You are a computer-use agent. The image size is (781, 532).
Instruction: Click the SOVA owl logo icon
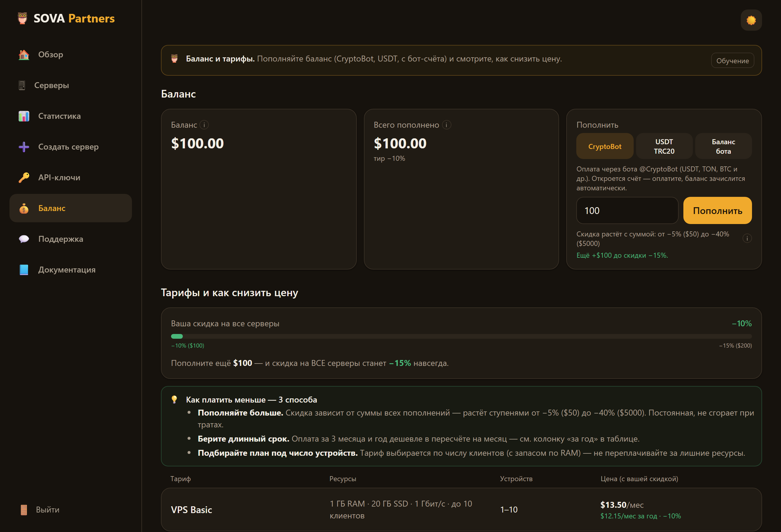(22, 18)
